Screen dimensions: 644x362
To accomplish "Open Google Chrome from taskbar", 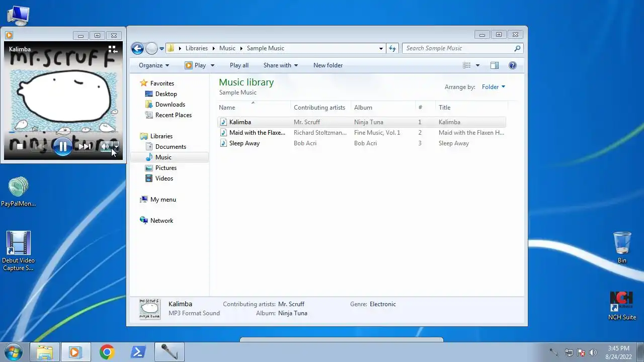I will [107, 352].
